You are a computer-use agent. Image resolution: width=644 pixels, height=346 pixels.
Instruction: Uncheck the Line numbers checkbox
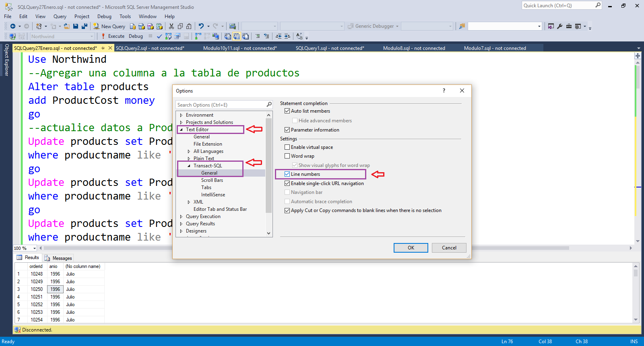coord(287,174)
